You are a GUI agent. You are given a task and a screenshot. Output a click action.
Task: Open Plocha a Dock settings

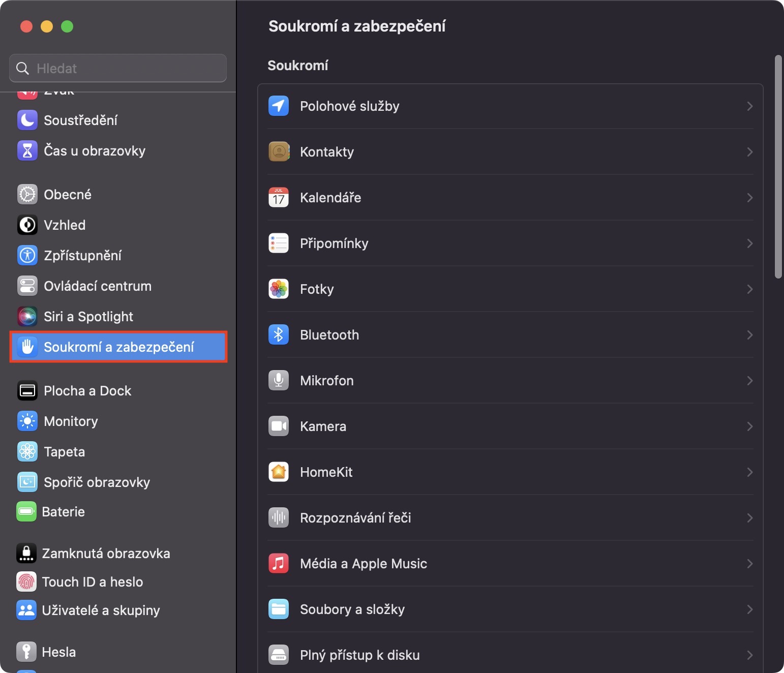coord(87,390)
